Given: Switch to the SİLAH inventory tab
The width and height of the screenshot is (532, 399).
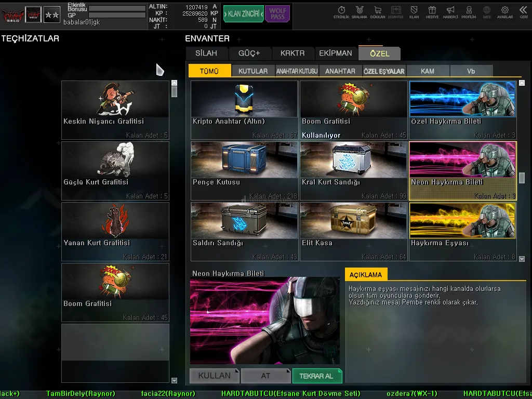Looking at the screenshot, I should [x=206, y=53].
